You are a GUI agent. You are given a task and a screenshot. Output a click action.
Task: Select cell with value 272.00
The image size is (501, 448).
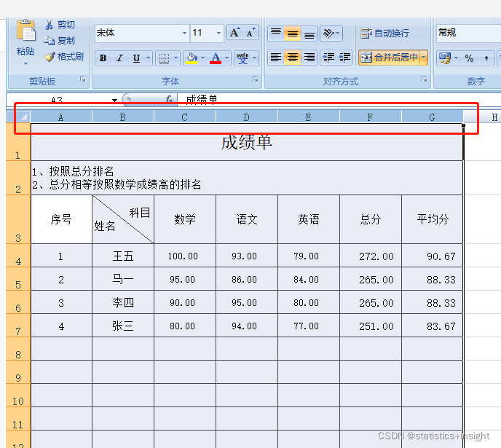click(371, 256)
